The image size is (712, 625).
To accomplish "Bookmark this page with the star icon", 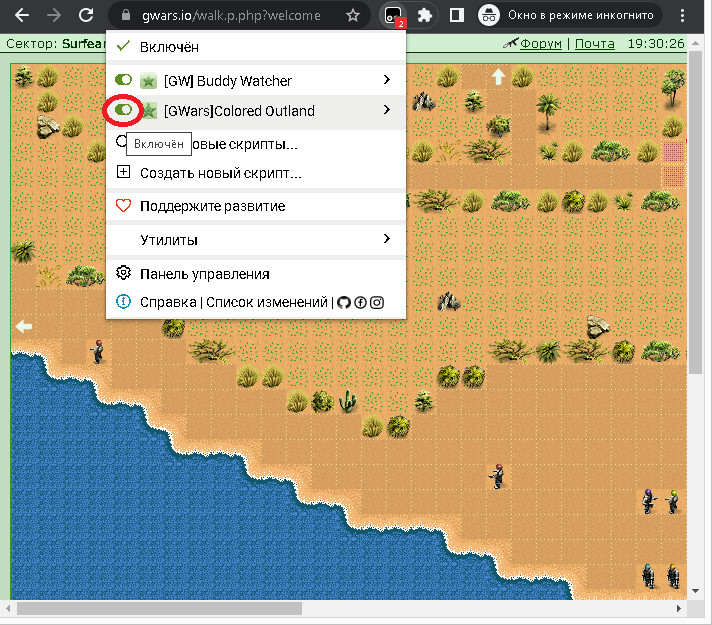I will (352, 15).
